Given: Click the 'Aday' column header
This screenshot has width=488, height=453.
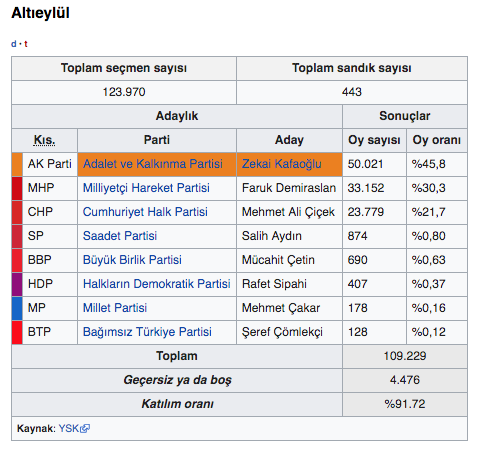Looking at the screenshot, I should click(289, 140).
